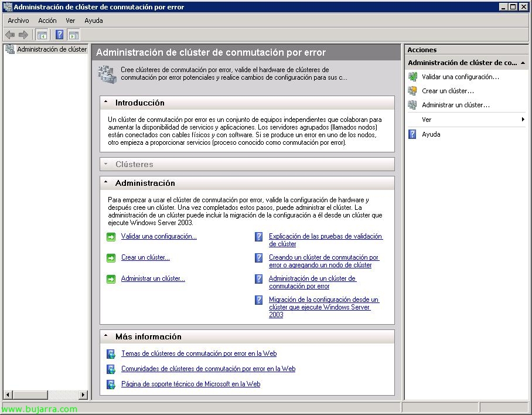The height and width of the screenshot is (415, 532).
Task: Open Página de soporte técnico de Microsoft link
Action: (x=190, y=384)
